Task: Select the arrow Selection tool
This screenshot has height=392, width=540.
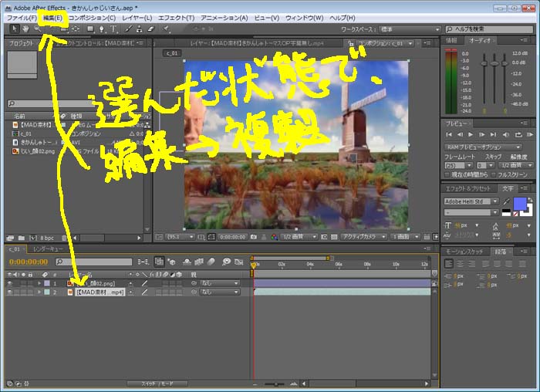Action: click(14, 29)
